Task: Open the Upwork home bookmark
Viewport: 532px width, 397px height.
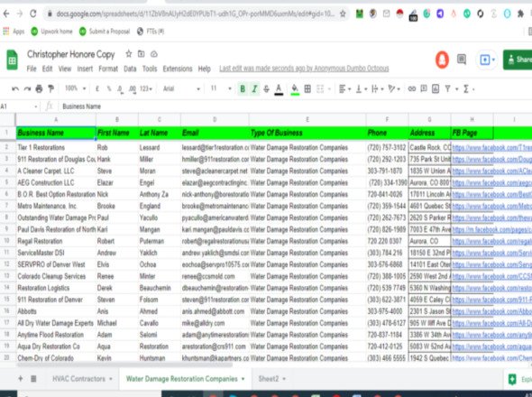Action: 51,32
